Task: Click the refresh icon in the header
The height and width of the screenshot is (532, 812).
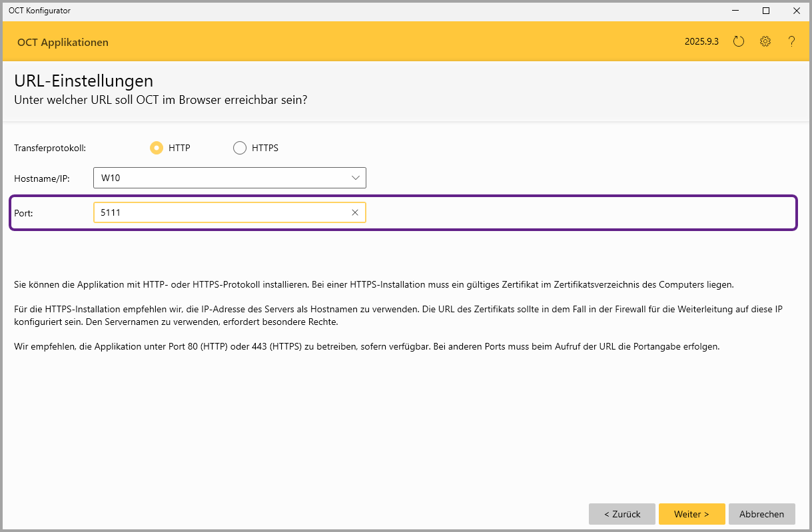Action: coord(738,41)
